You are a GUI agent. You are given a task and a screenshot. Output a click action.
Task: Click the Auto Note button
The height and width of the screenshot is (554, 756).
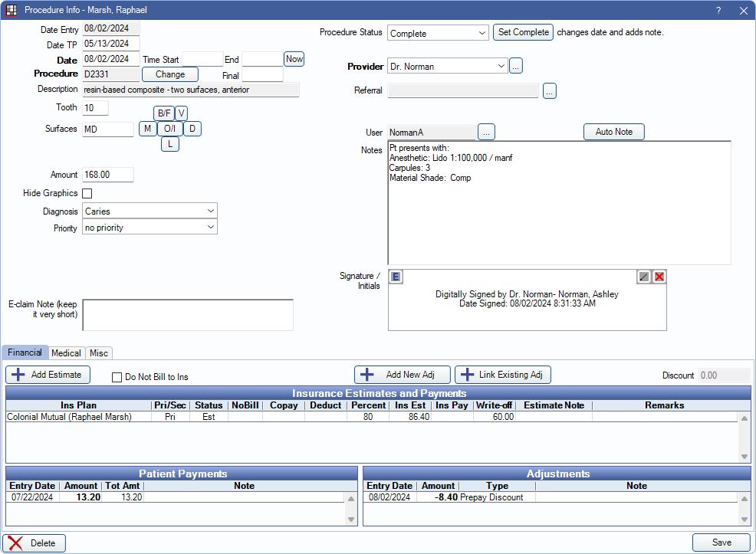pos(613,132)
